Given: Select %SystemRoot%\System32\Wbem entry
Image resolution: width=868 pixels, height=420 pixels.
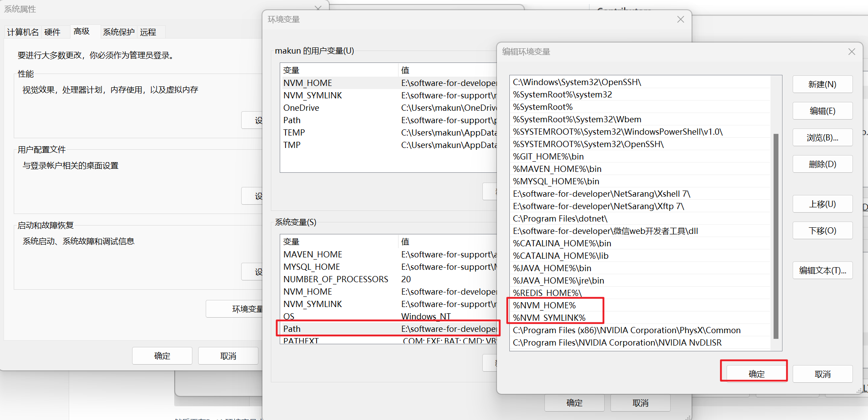Looking at the screenshot, I should tap(640, 119).
